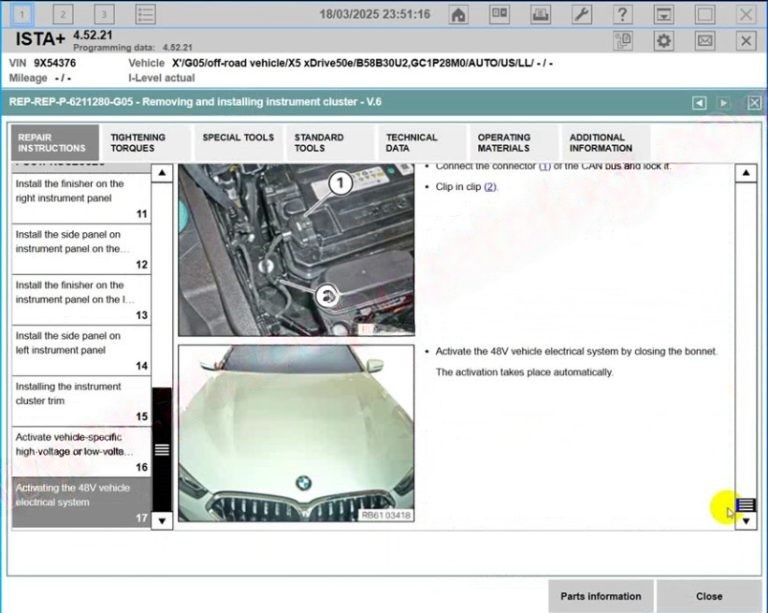Viewport: 768px width, 613px height.
Task: Select step 15 Installing the instrument cluster trim
Action: coord(81,401)
